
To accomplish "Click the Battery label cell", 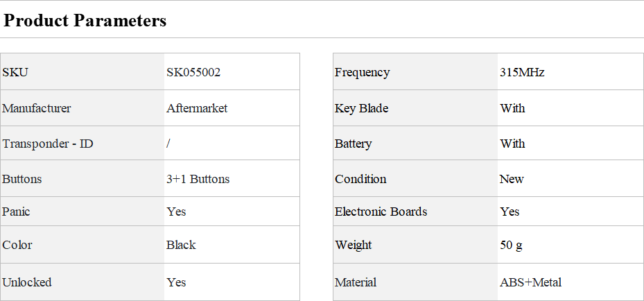I will tap(415, 144).
